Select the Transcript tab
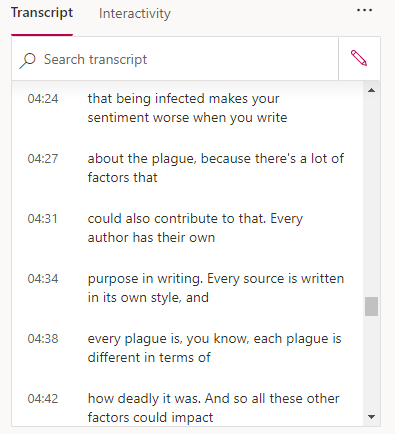395x434 pixels. [42, 13]
